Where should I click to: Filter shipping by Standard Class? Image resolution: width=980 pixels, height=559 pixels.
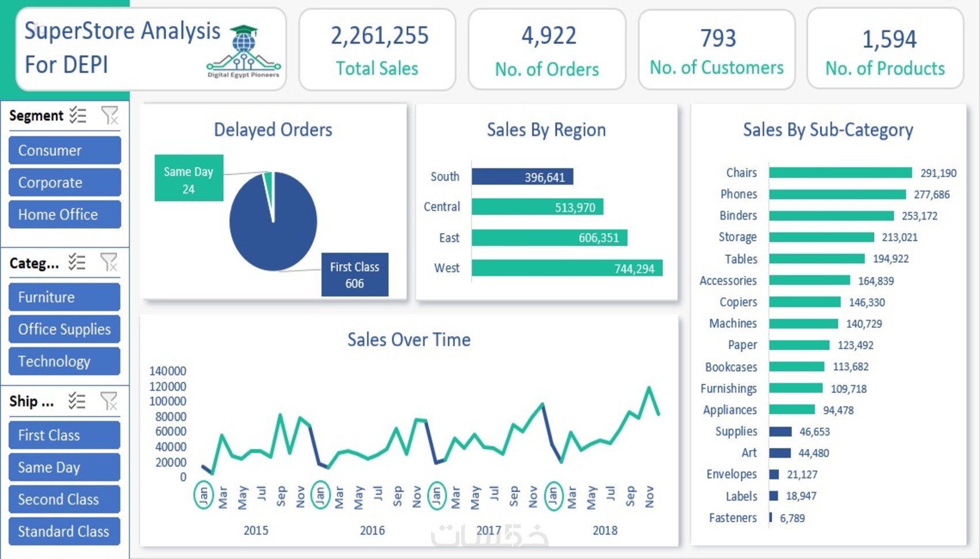(x=65, y=531)
